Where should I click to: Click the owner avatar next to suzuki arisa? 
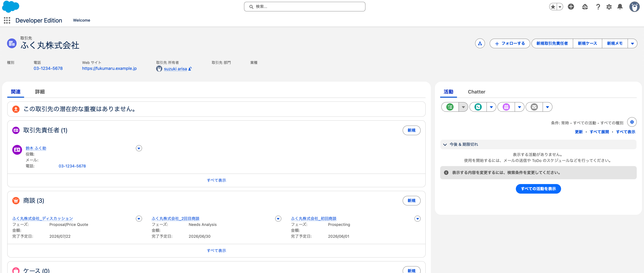159,68
